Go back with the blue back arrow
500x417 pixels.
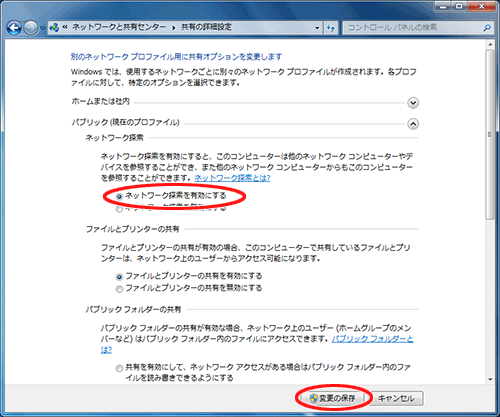(14, 28)
